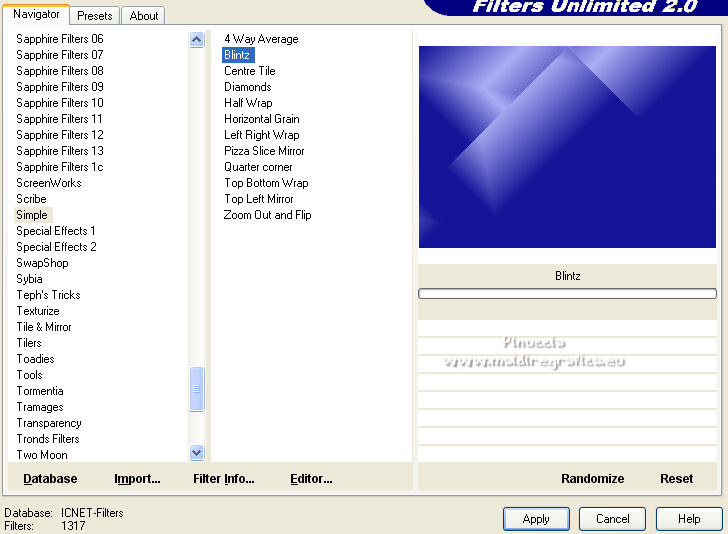Open Filter Info...
The width and height of the screenshot is (728, 534).
223,478
